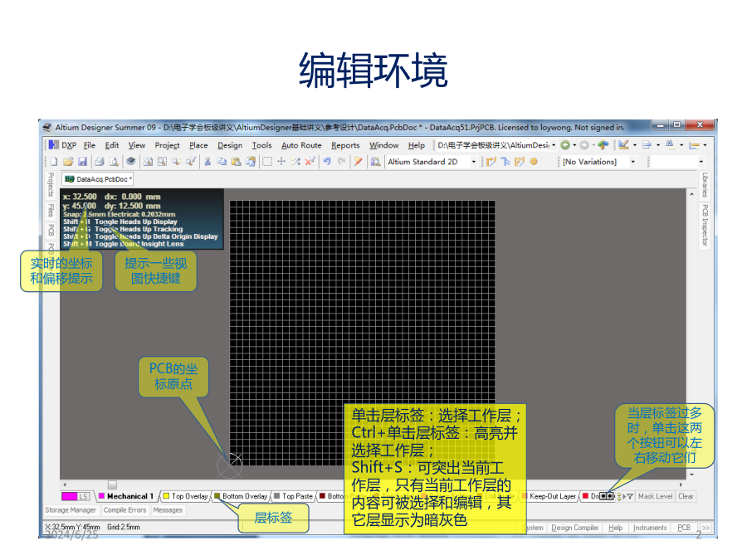Click the Clear Filter red X icon
The image size is (747, 560).
click(310, 162)
